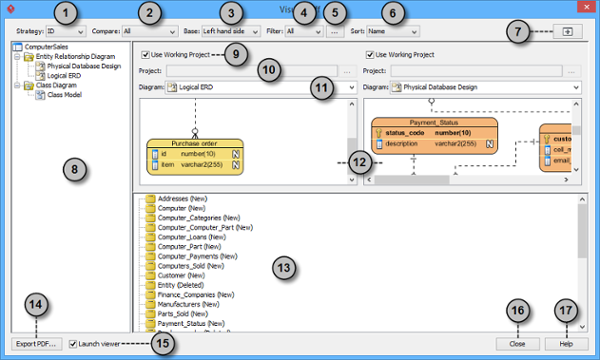The image size is (600, 360).
Task: Toggle the Launch viewer checkbox
Action: point(73,344)
